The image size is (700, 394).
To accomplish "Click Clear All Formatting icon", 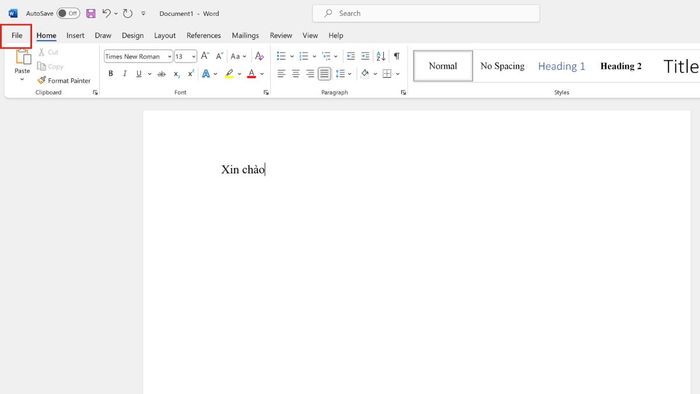I will click(x=259, y=56).
